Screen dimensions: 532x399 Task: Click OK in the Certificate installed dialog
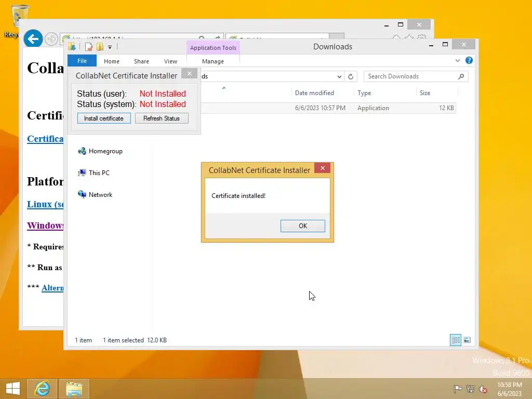[303, 226]
